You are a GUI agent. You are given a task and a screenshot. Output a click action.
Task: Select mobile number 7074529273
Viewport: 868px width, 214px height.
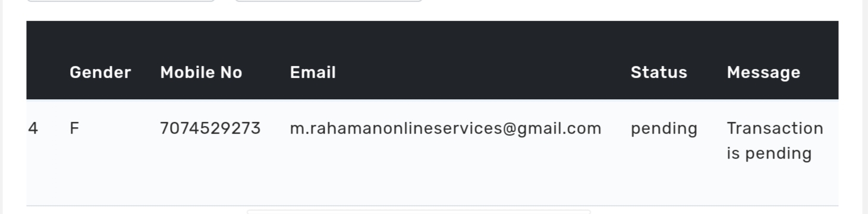[210, 128]
